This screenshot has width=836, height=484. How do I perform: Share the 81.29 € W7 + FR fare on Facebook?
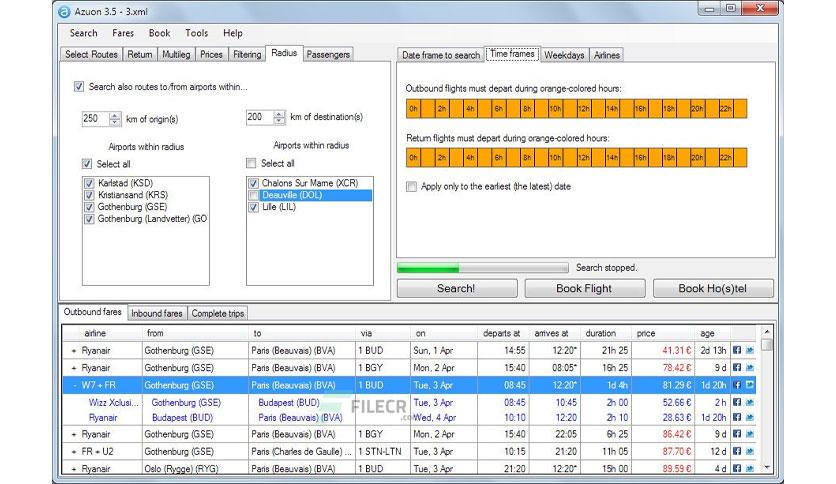coord(737,384)
